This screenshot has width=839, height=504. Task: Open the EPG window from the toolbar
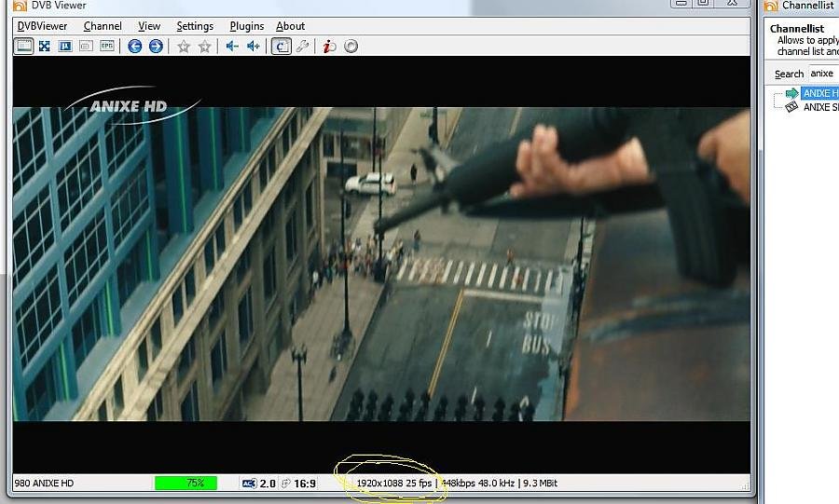[107, 46]
